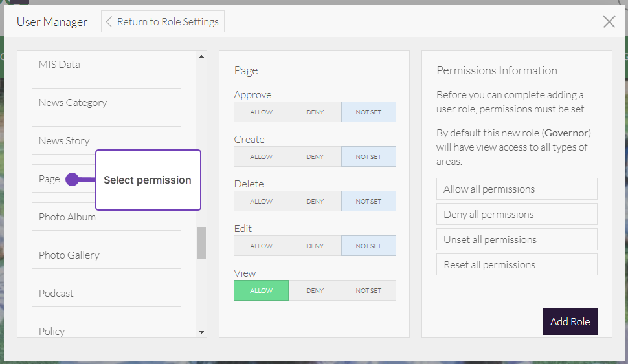This screenshot has height=364, width=628.
Task: Click Deny all permissions
Action: 516,215
